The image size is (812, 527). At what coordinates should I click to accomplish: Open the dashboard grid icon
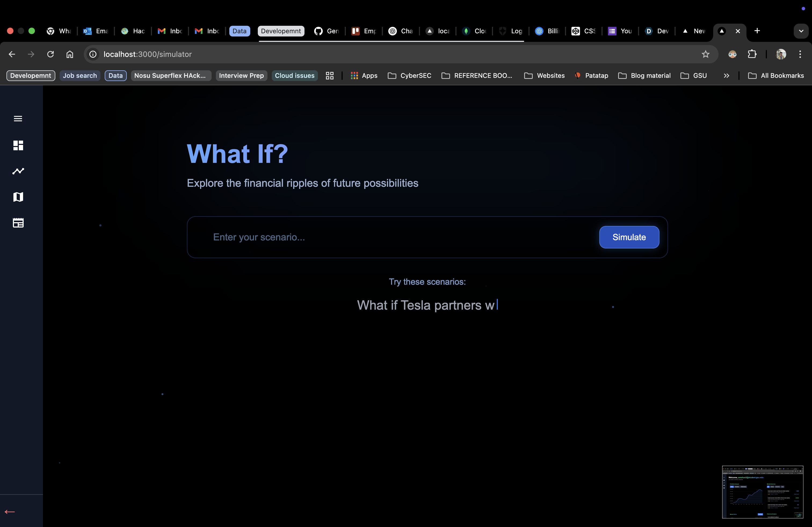click(18, 145)
